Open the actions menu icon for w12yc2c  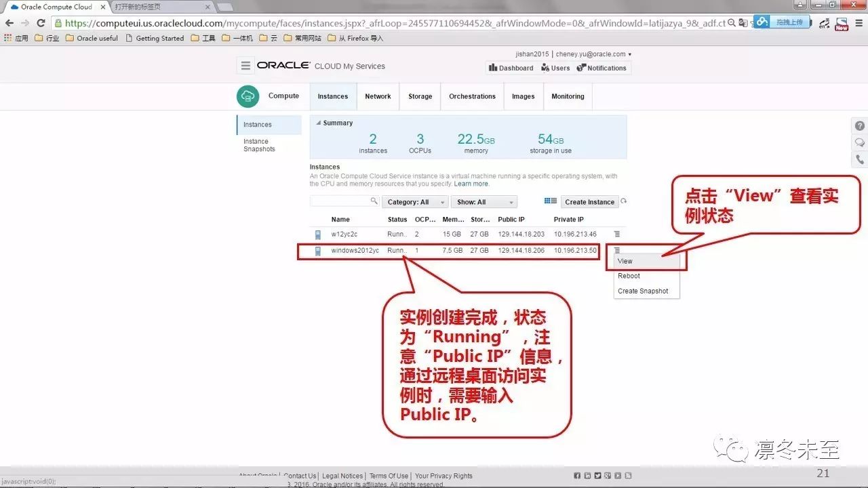[617, 235]
